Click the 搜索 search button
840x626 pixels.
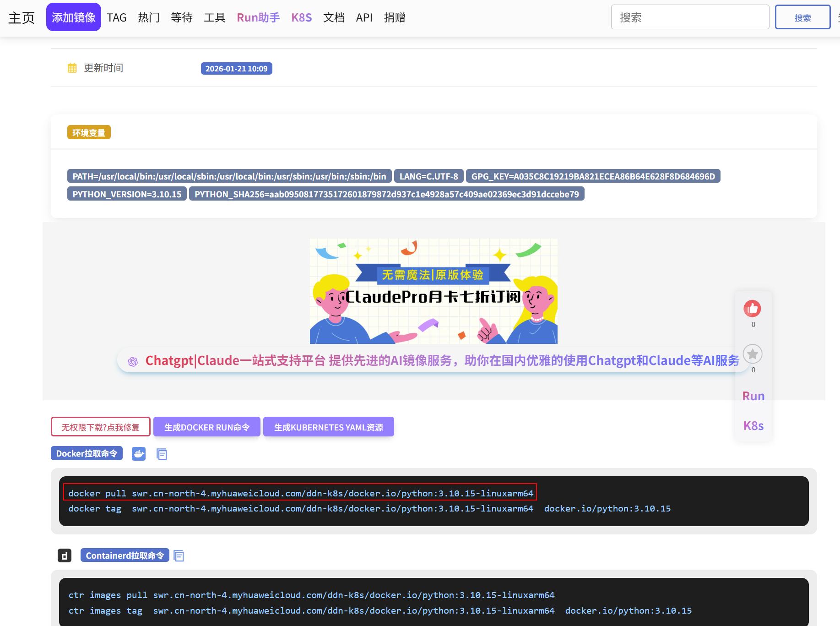pyautogui.click(x=802, y=17)
